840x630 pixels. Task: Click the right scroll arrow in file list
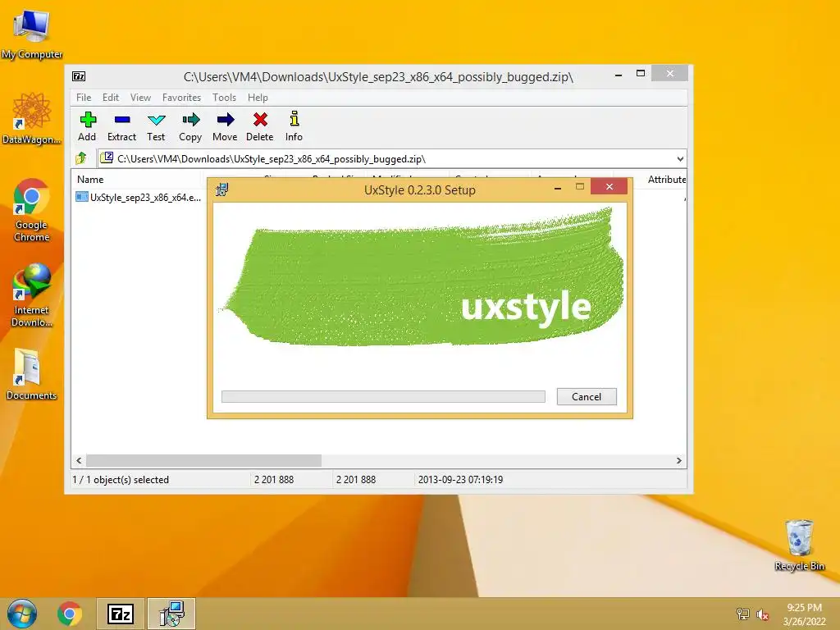[678, 461]
